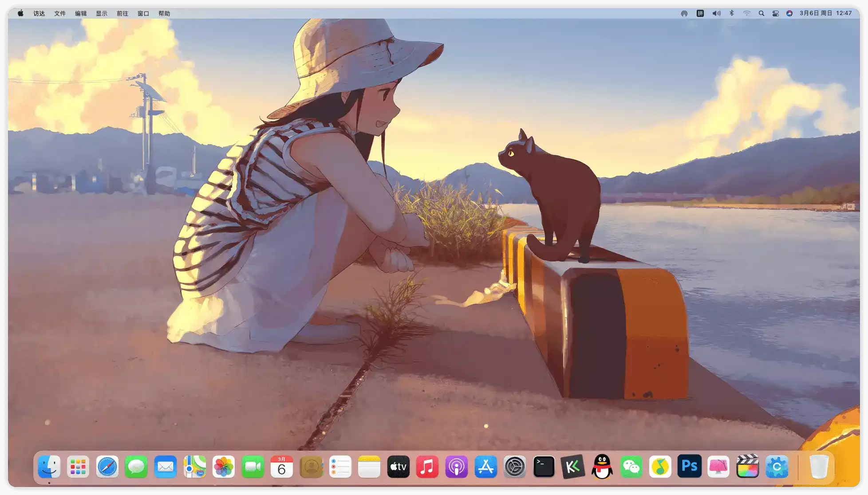Launch Reminders from the Dock

(340, 467)
